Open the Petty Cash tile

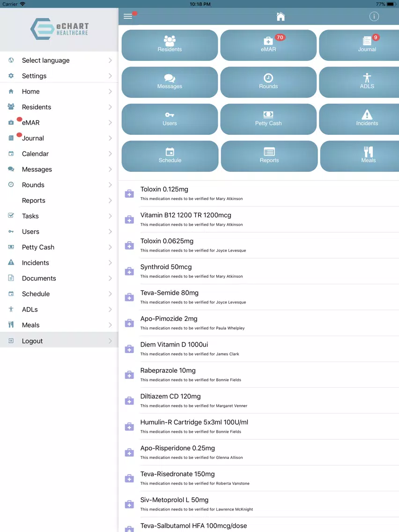(268, 119)
